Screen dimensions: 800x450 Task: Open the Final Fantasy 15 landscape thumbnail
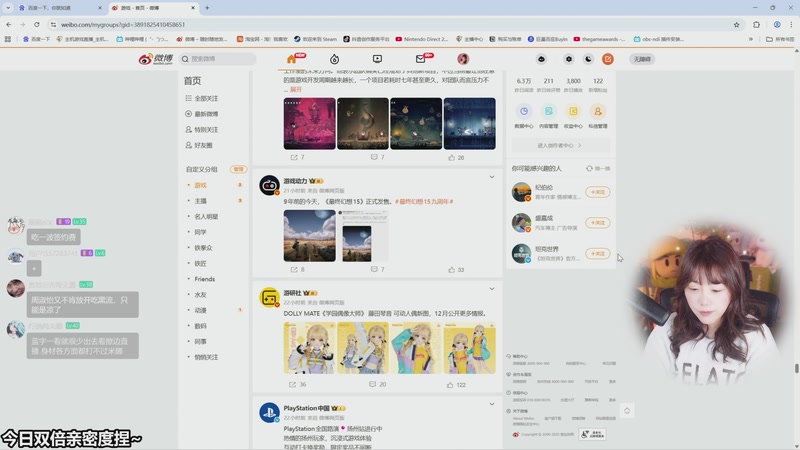coord(310,236)
